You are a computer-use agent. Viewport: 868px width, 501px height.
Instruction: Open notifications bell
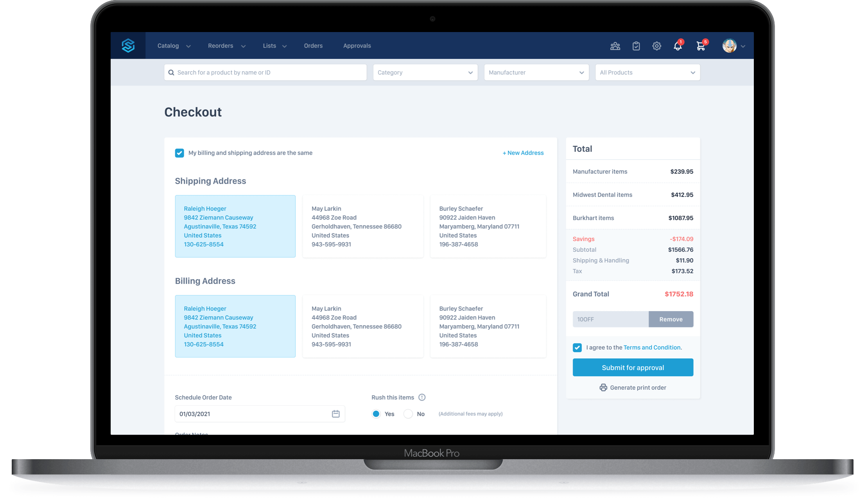pos(678,46)
